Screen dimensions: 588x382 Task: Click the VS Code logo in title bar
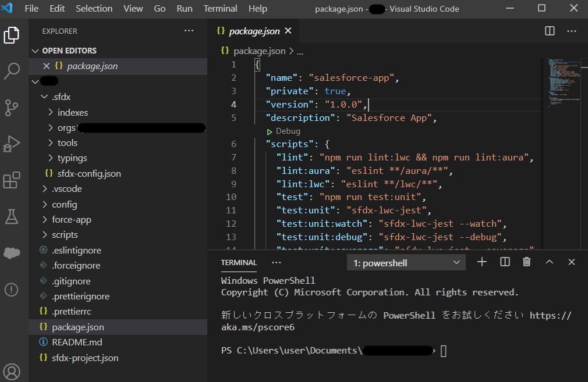(7, 8)
